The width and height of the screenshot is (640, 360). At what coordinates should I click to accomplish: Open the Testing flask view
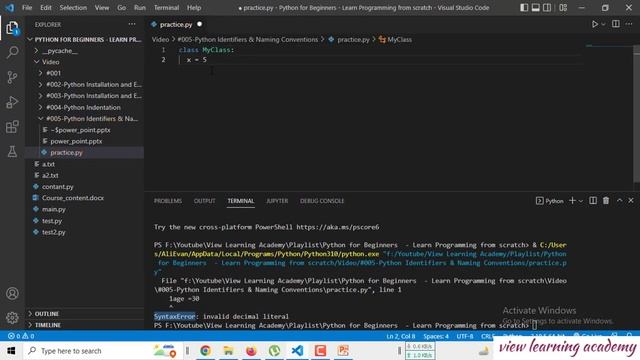point(12,151)
